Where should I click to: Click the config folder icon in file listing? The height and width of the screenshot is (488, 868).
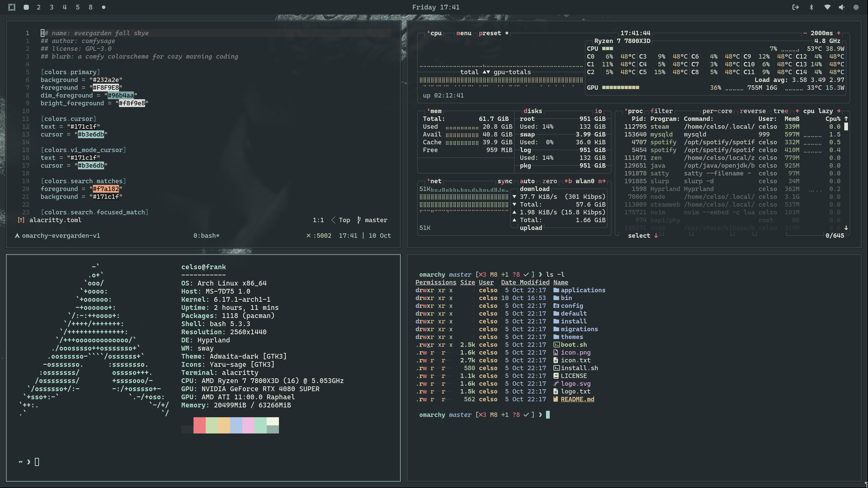tap(556, 306)
